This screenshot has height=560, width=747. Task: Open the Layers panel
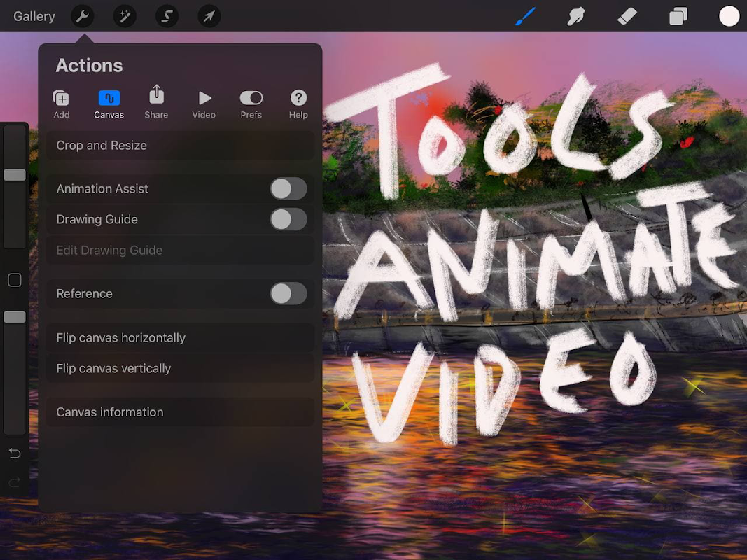(678, 16)
